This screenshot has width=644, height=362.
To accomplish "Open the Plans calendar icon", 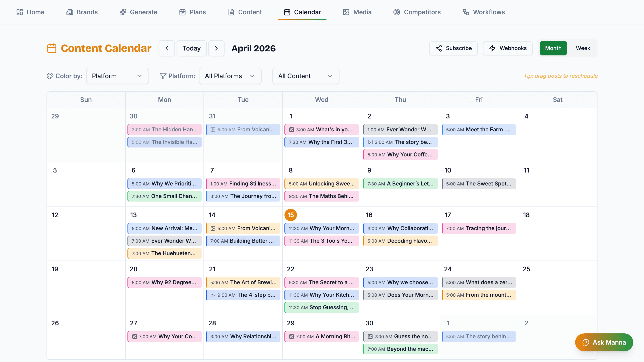I will pos(182,12).
